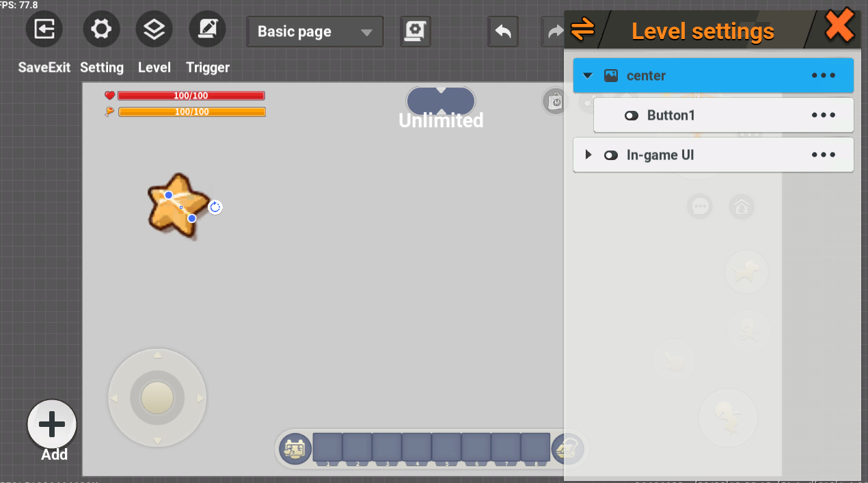Screen dimensions: 868x483
Task: Open the Setting gear icon
Action: pos(101,30)
